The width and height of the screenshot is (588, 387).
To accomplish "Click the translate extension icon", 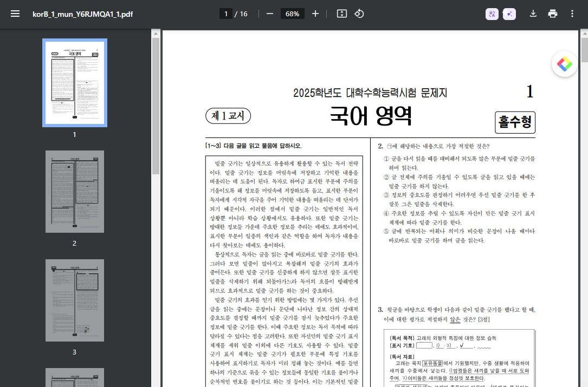I will click(492, 14).
